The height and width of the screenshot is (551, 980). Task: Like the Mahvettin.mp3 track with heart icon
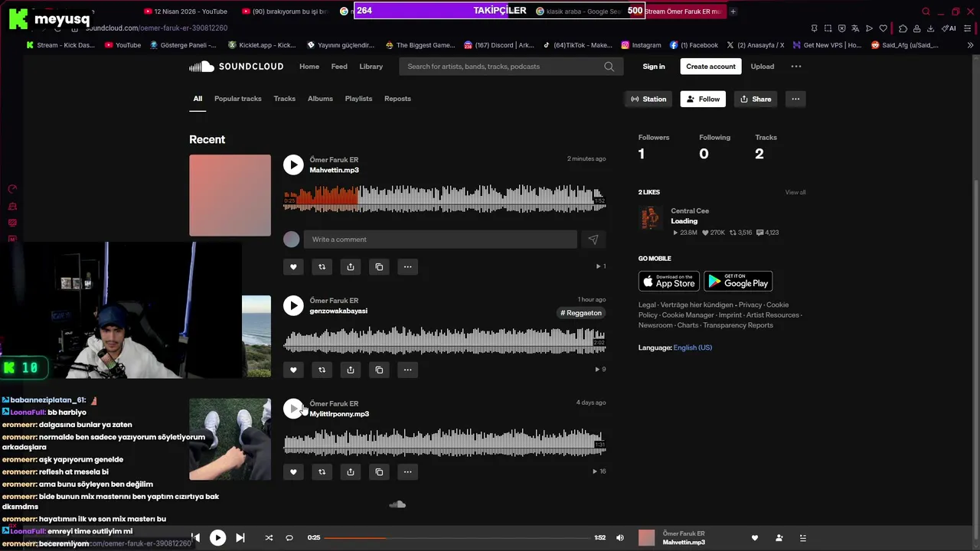(293, 266)
